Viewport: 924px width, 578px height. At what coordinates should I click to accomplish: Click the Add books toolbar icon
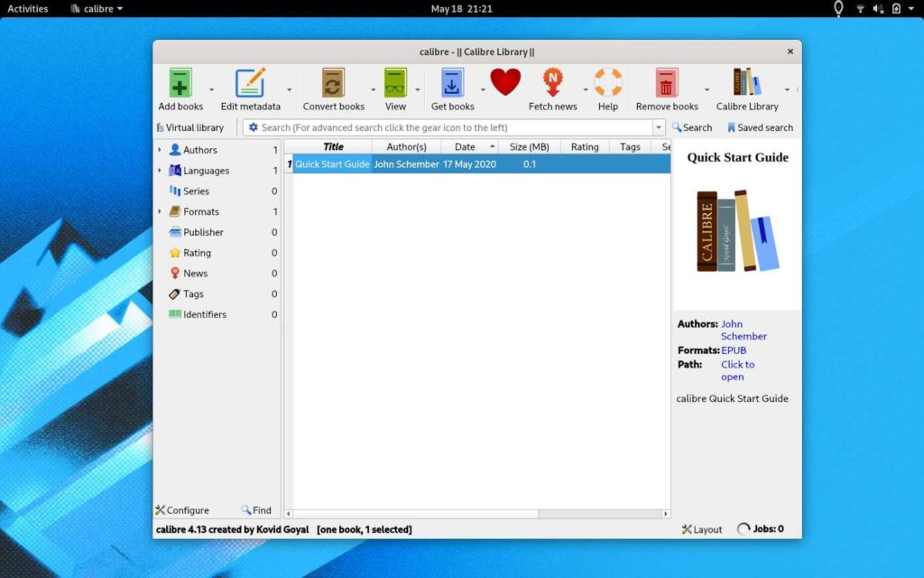point(180,84)
